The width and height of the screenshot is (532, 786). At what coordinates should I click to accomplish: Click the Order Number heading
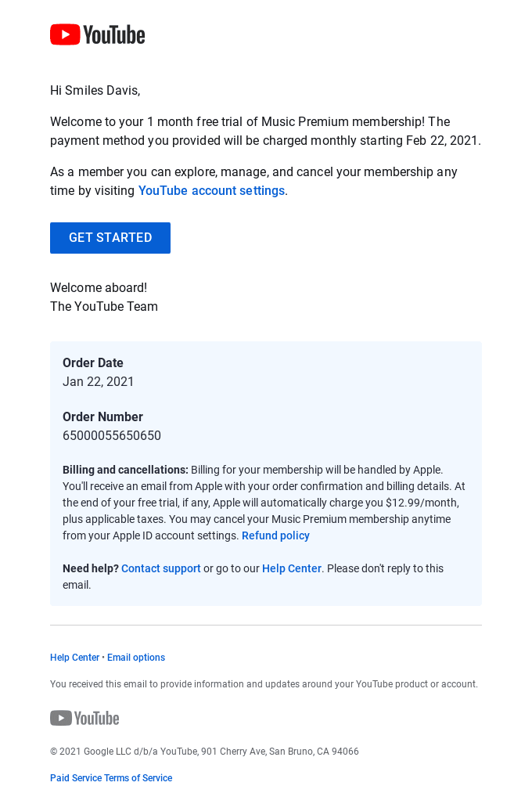point(102,416)
